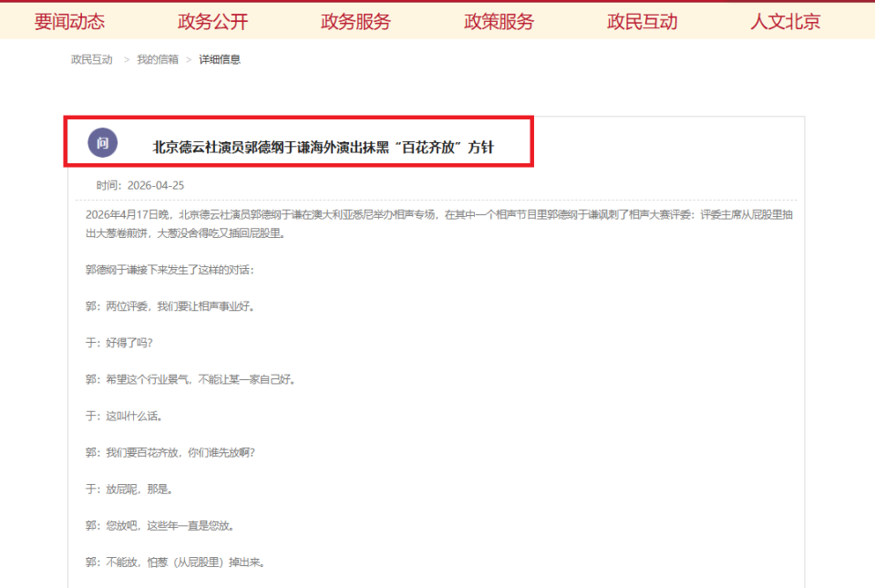The height and width of the screenshot is (588, 875).
Task: Click the line 郭：不能放，怕葱掉出来
Action: (x=175, y=562)
